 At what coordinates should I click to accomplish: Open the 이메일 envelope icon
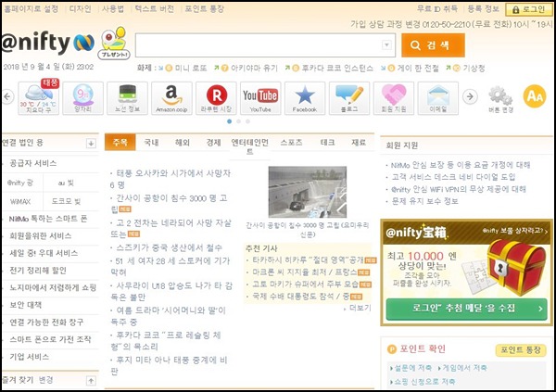(438, 98)
